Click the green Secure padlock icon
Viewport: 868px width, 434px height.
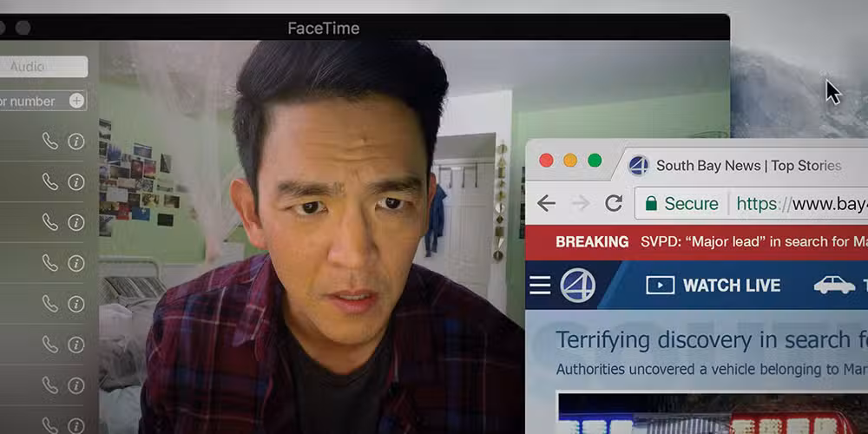click(651, 204)
